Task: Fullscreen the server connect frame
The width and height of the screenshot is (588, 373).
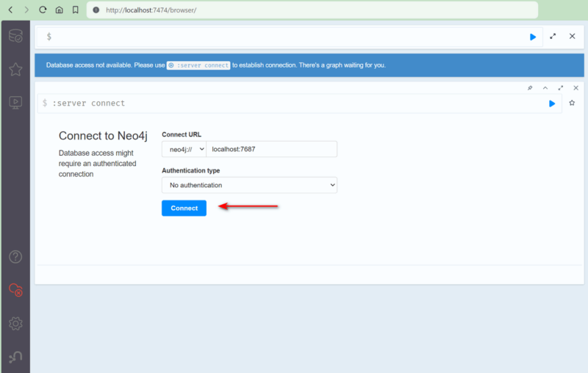Action: 561,88
